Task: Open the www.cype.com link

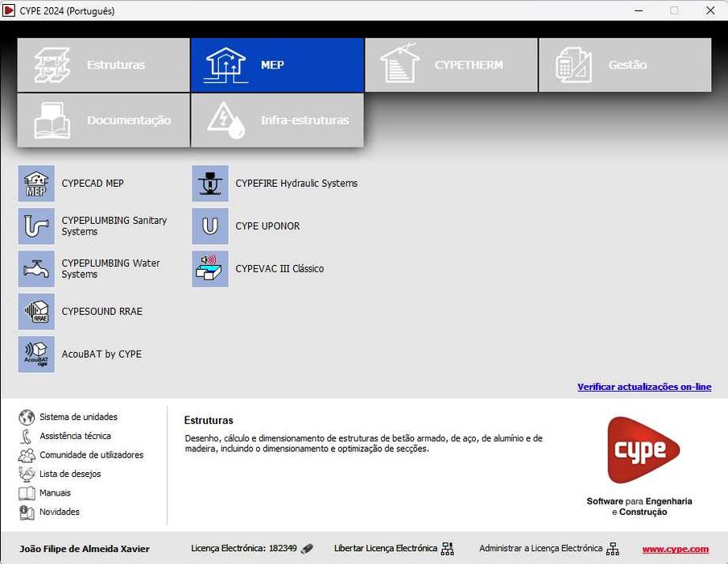Action: [x=676, y=549]
